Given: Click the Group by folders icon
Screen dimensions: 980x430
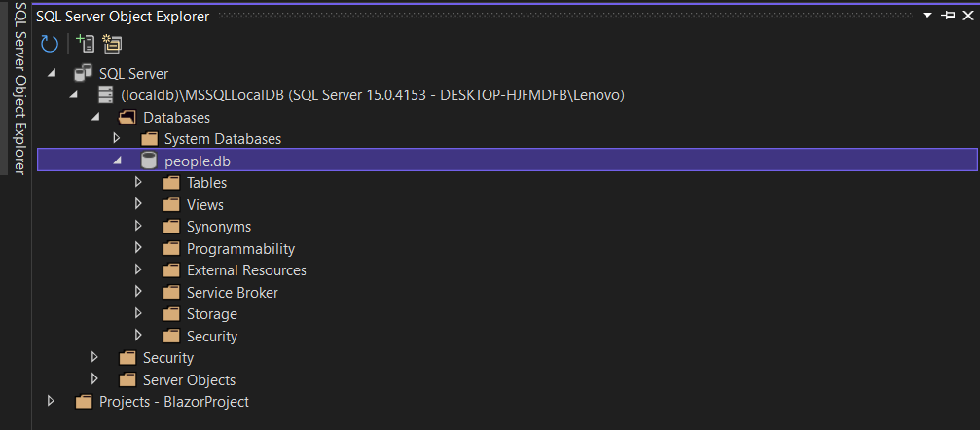Looking at the screenshot, I should (113, 43).
